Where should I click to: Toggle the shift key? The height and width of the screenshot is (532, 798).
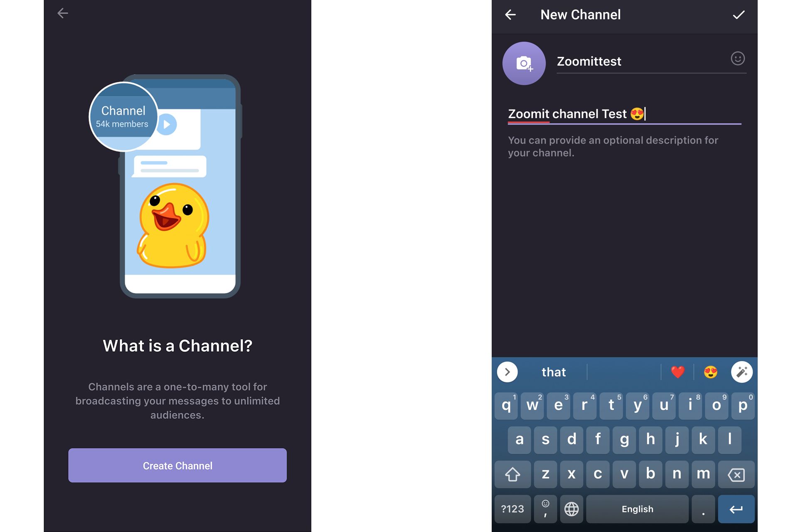(512, 474)
